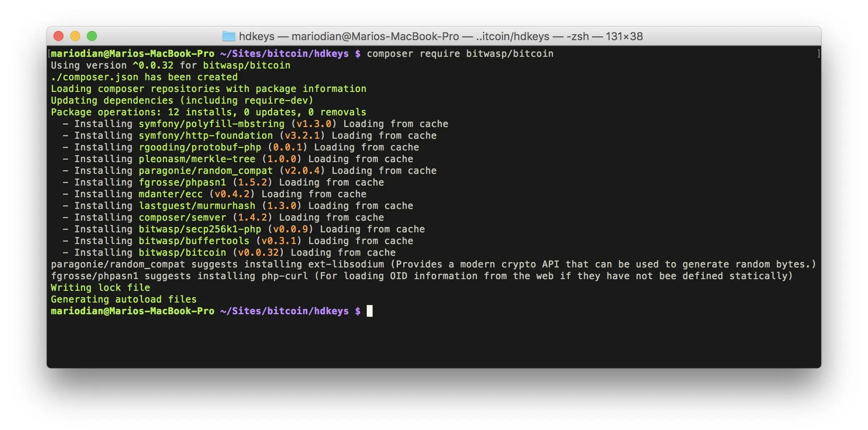Click version v1.3.0 of polyfill-mbstring
This screenshot has height=430, width=868.
(314, 124)
